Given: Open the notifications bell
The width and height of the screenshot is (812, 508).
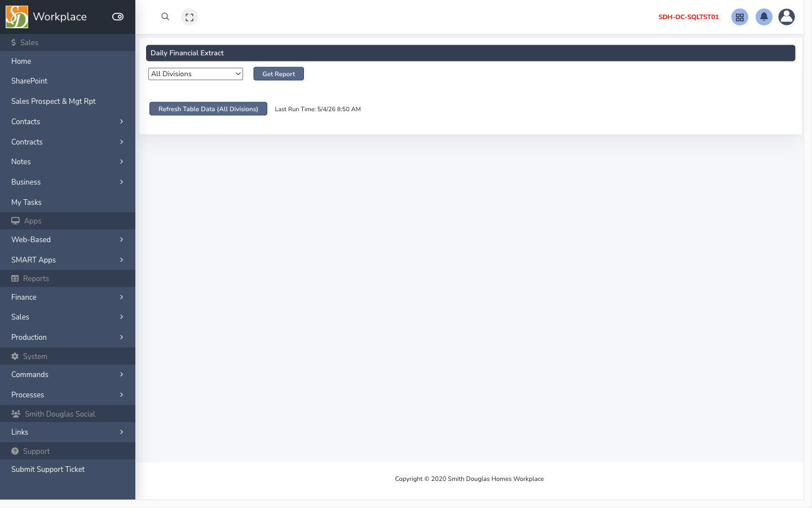Looking at the screenshot, I should pos(764,17).
